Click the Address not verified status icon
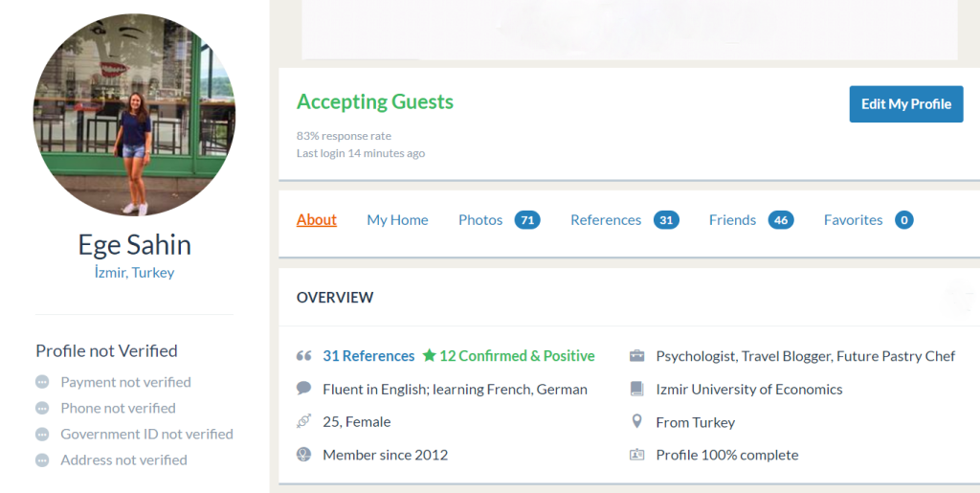980x493 pixels. [42, 459]
